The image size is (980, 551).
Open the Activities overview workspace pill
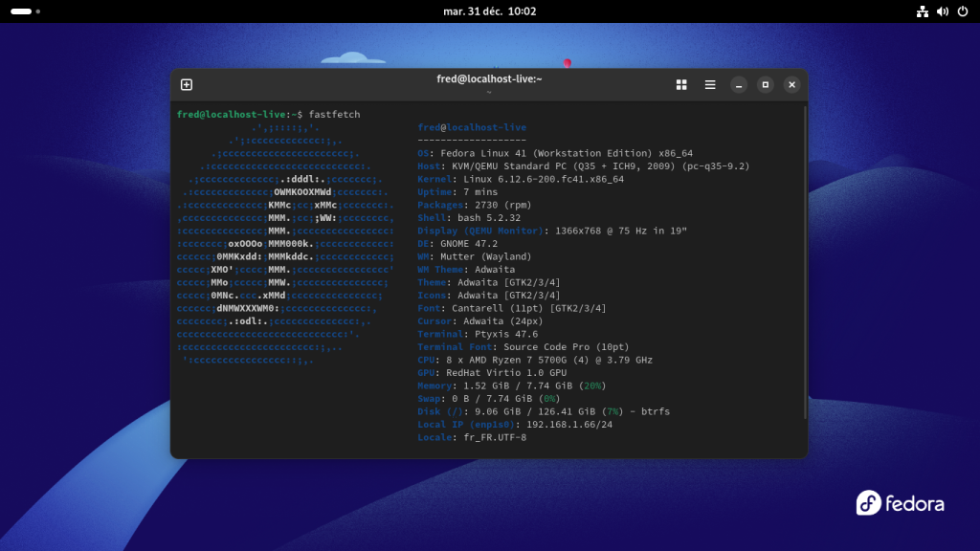pos(21,11)
